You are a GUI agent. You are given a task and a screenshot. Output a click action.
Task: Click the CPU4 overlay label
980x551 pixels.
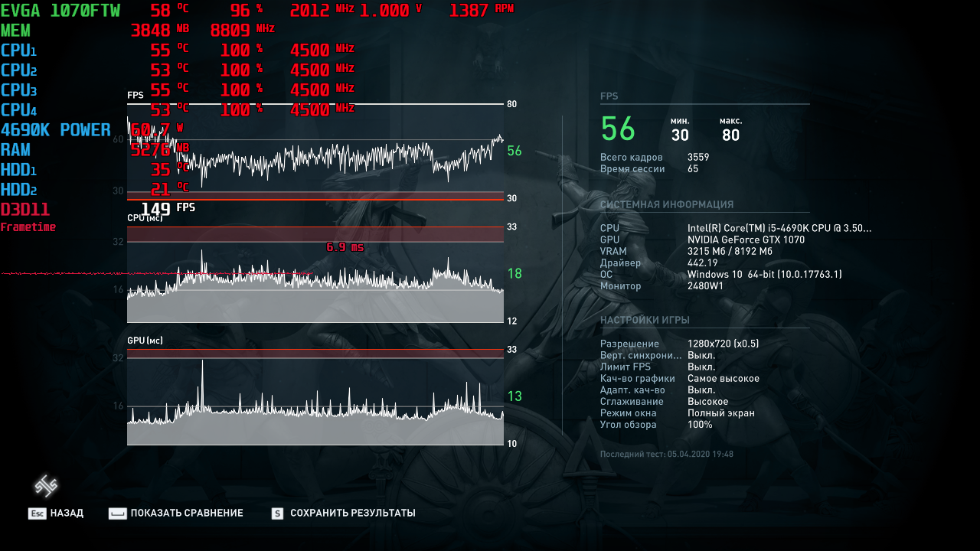coord(18,110)
